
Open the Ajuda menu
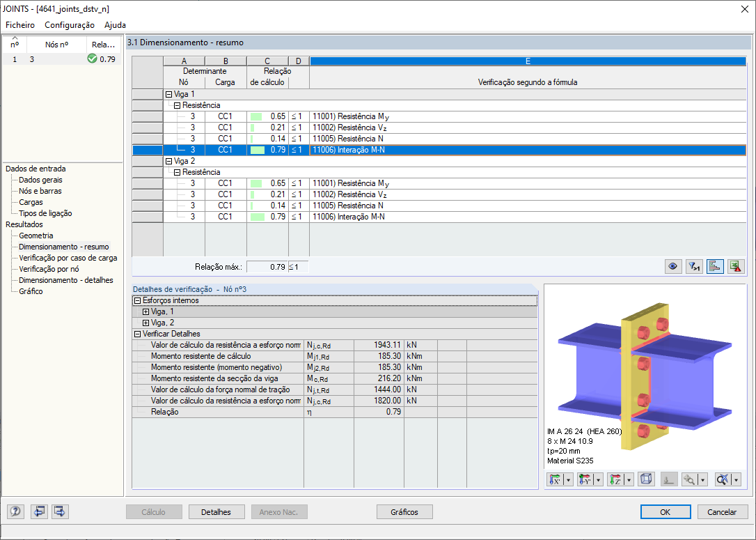[116, 25]
